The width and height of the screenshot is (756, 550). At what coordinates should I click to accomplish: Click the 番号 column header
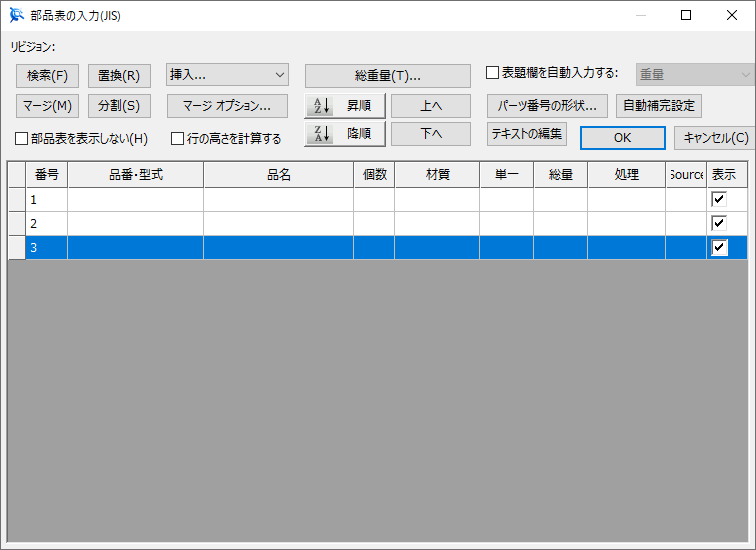pyautogui.click(x=46, y=174)
